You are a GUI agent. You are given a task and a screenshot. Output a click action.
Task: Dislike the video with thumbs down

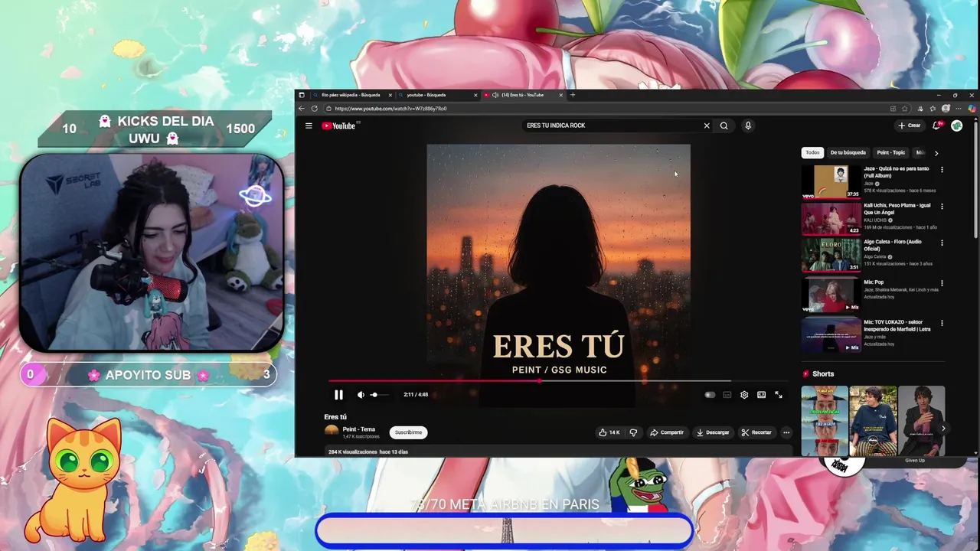click(x=633, y=432)
